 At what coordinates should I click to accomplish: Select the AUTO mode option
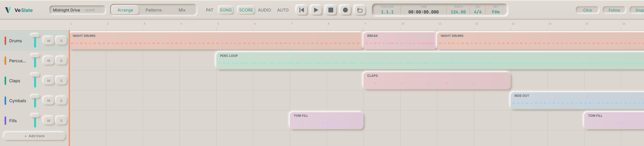[283, 10]
